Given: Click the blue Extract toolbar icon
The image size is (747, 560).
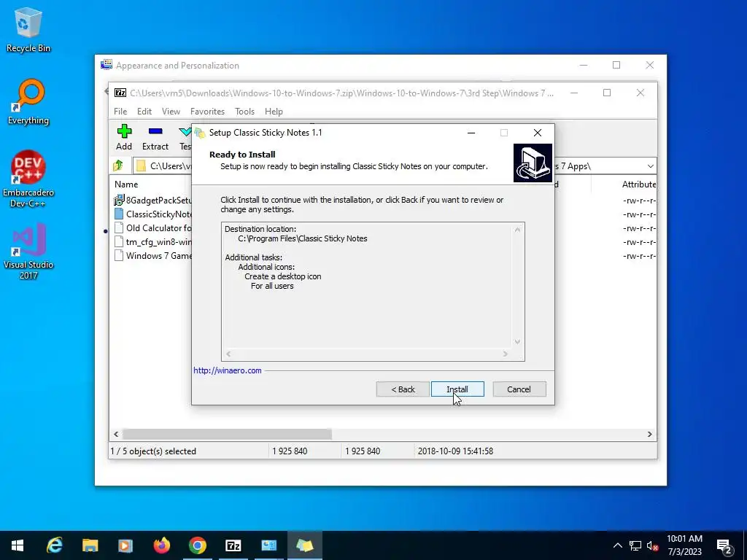Looking at the screenshot, I should click(155, 131).
